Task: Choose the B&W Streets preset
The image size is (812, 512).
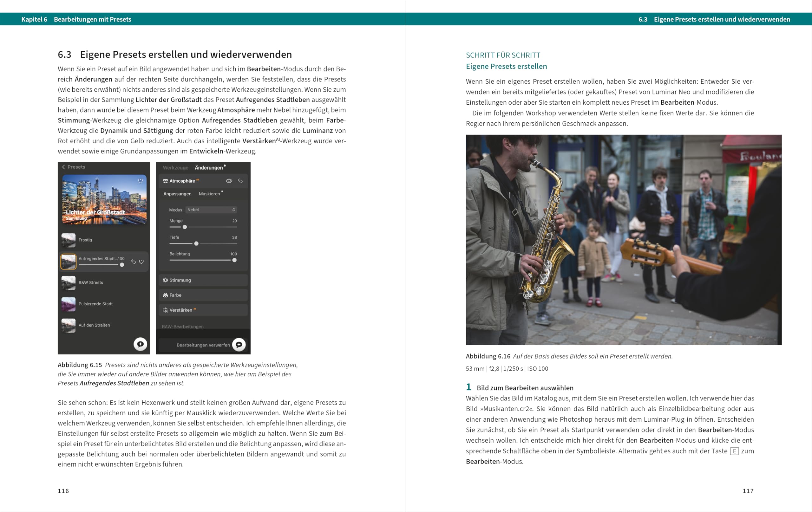Action: (x=104, y=283)
